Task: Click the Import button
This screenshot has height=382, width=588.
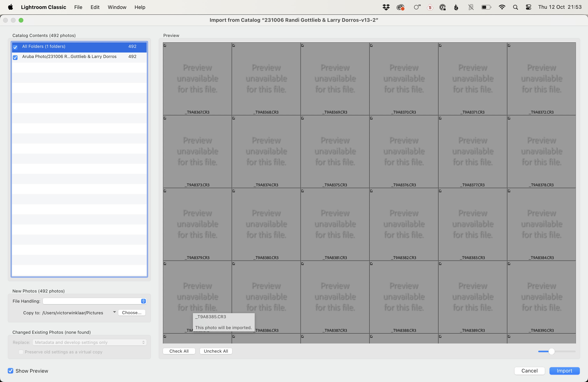Action: [x=564, y=371]
